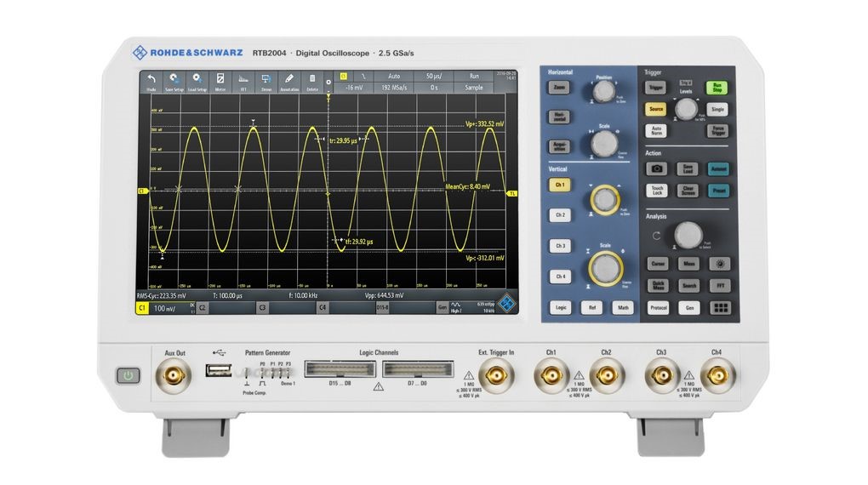Toggle channel Ch 1 button

(x=560, y=185)
